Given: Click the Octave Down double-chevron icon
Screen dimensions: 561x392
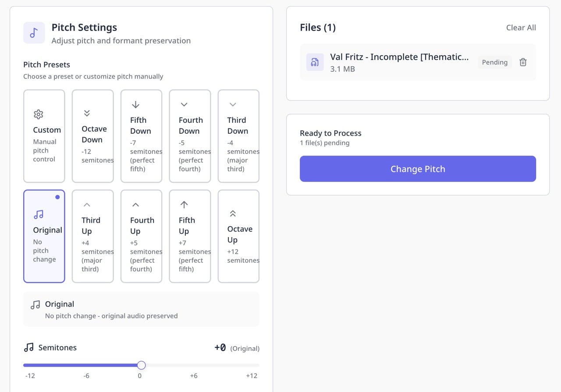Looking at the screenshot, I should click(x=87, y=113).
